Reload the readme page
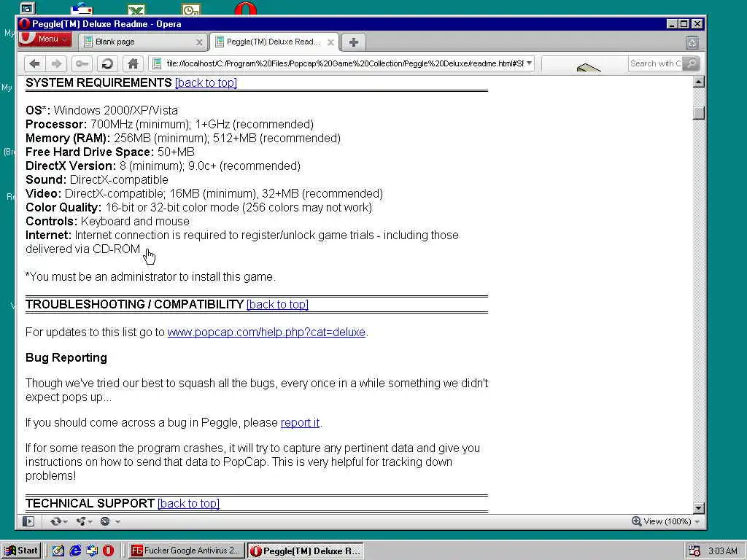This screenshot has height=560, width=747. [108, 63]
